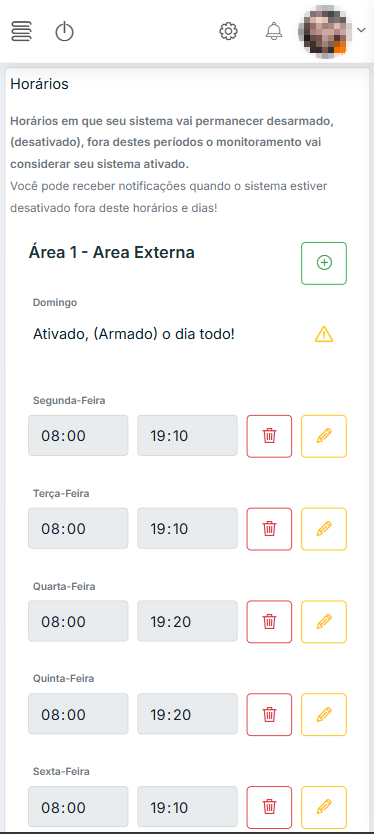Edit Terça-Feira schedule with pencil
374x834 pixels.
click(324, 529)
